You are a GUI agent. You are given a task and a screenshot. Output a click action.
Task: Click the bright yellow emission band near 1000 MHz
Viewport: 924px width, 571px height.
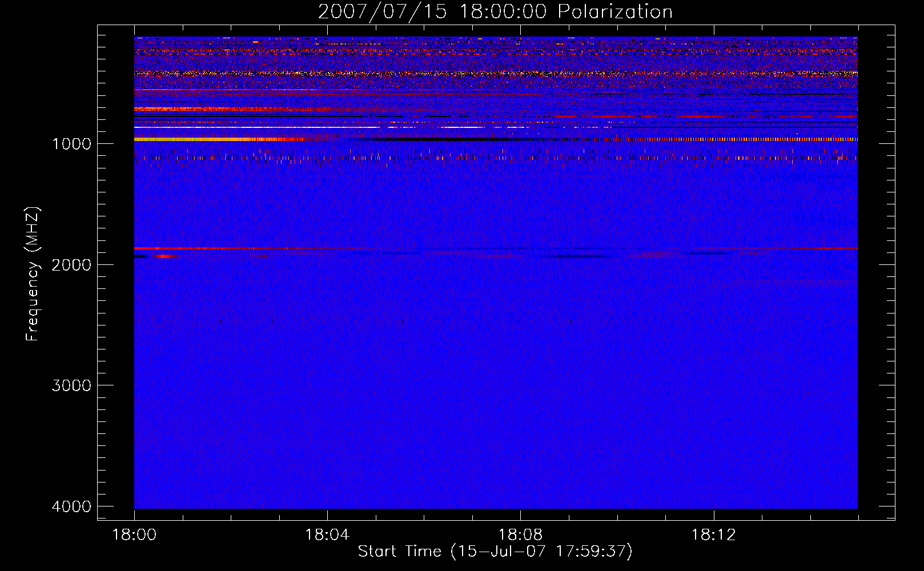click(220, 139)
